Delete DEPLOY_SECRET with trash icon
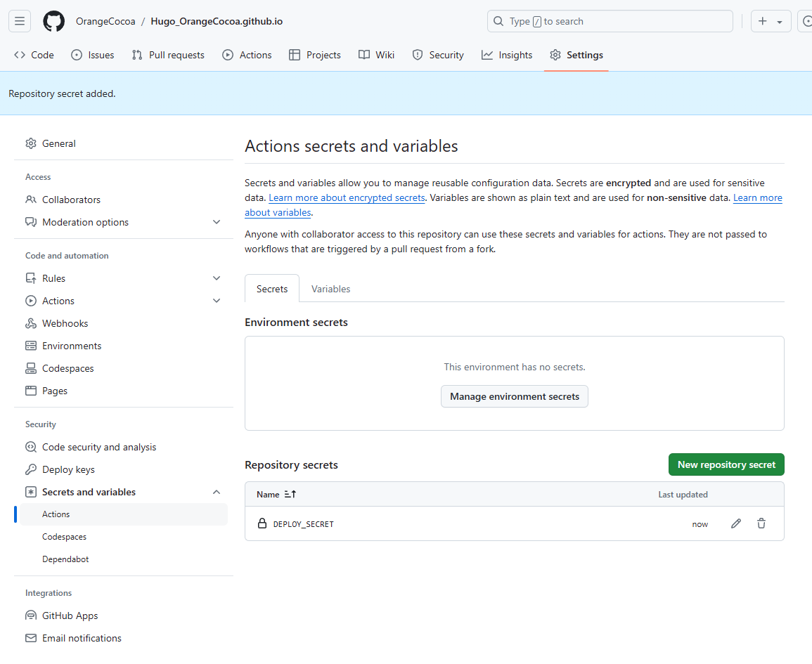This screenshot has height=664, width=812. 761,523
